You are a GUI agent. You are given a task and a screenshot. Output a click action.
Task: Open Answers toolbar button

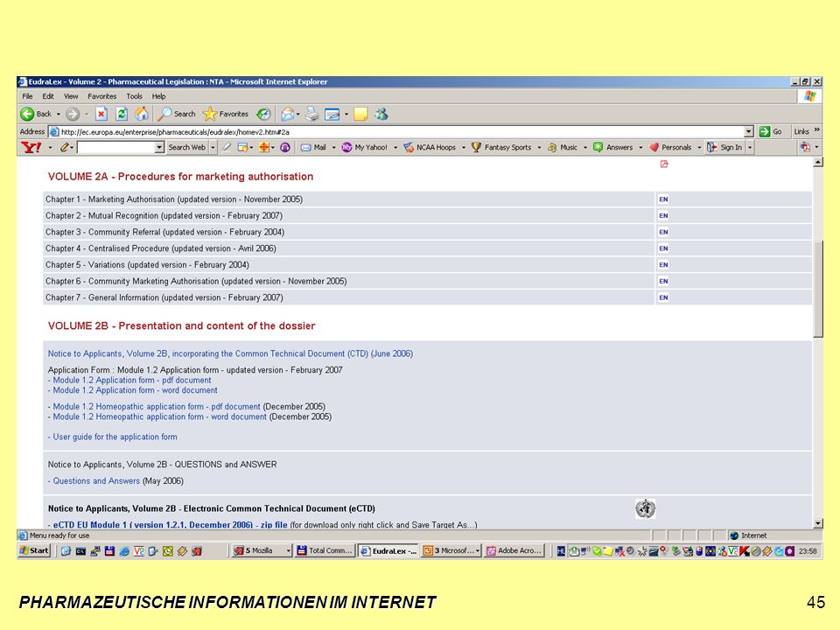(x=613, y=147)
